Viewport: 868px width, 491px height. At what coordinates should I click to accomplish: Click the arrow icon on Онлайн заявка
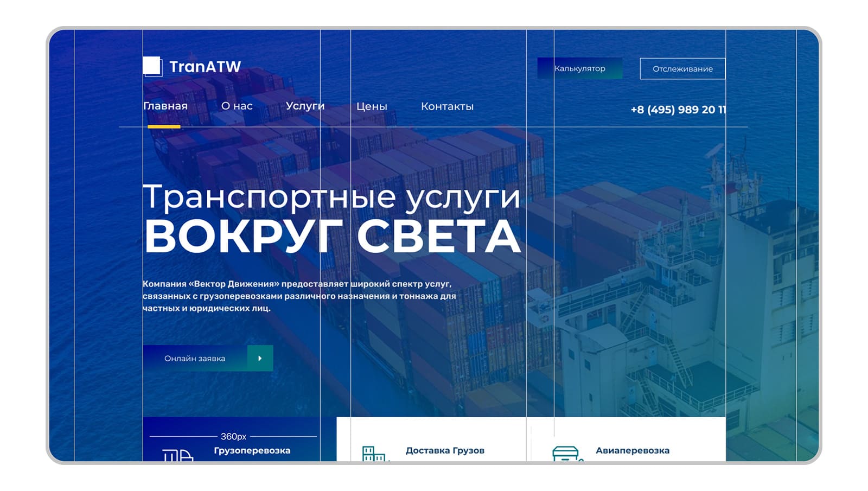[x=260, y=358]
